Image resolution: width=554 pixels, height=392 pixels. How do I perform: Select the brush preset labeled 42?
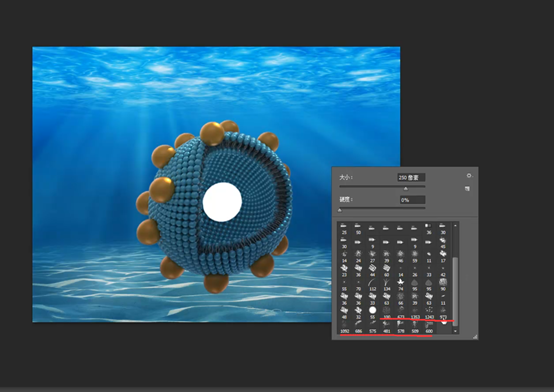coord(443,271)
